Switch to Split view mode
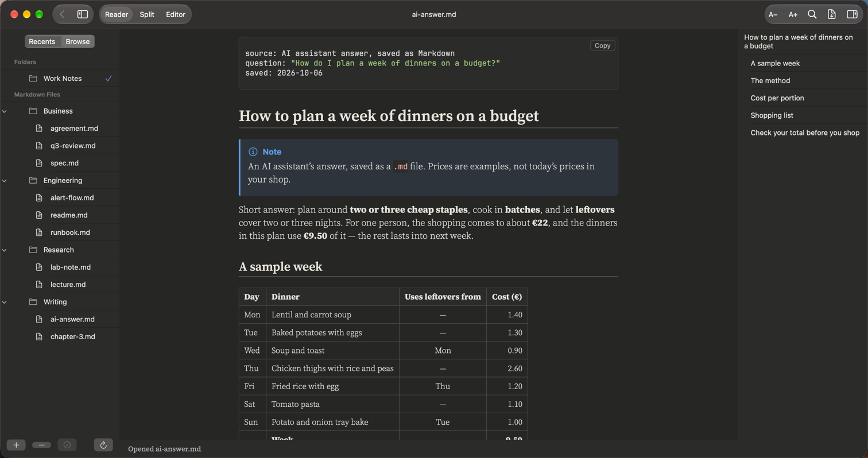This screenshot has width=868, height=458. [x=147, y=14]
